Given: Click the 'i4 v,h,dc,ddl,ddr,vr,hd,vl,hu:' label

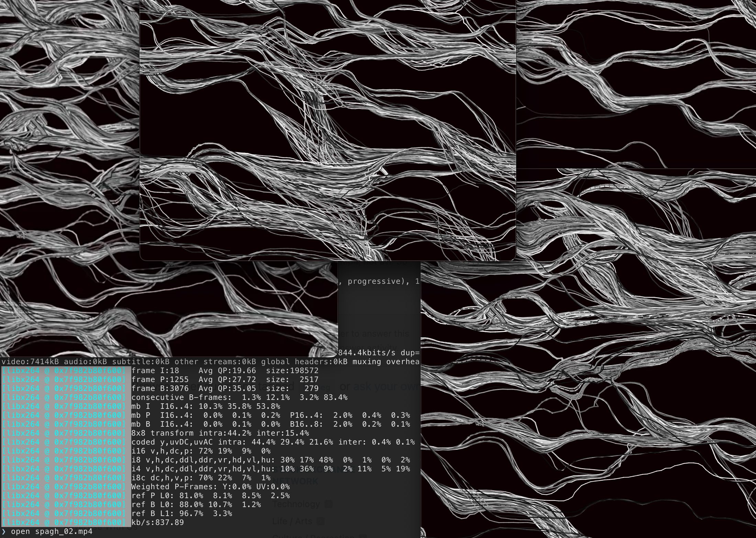Looking at the screenshot, I should (x=203, y=469).
